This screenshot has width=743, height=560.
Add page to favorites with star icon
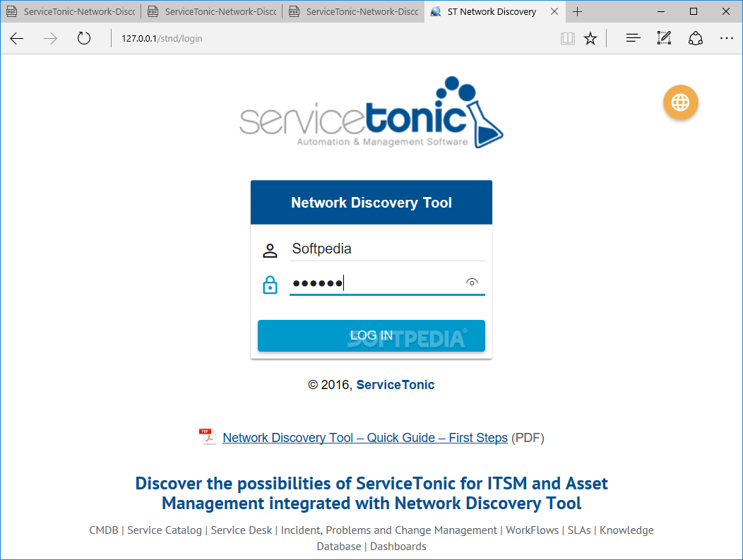(x=590, y=38)
